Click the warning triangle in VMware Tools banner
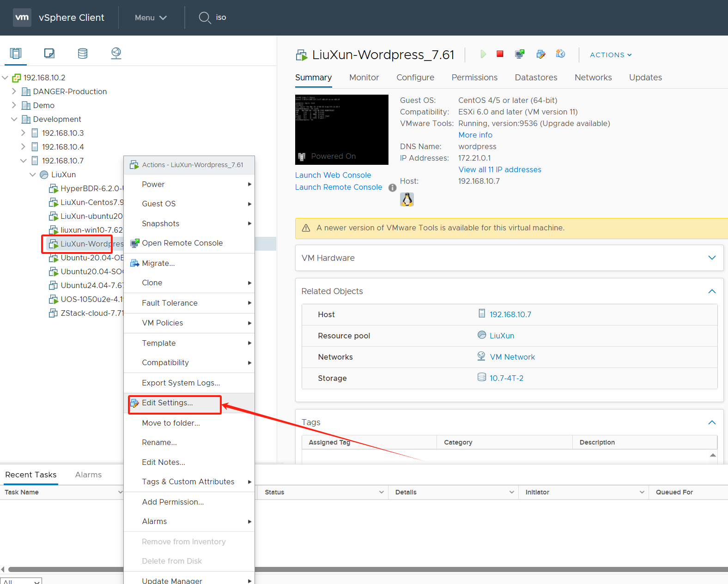The width and height of the screenshot is (728, 584). [306, 228]
